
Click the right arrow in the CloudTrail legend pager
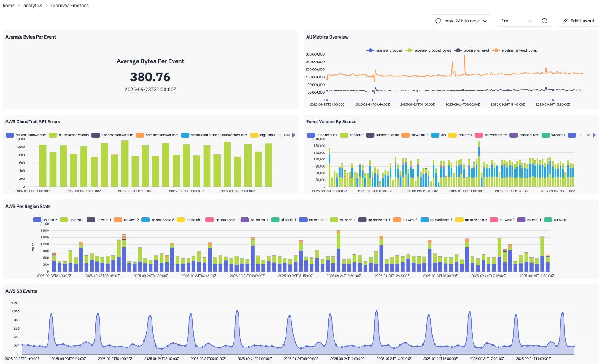coord(294,135)
